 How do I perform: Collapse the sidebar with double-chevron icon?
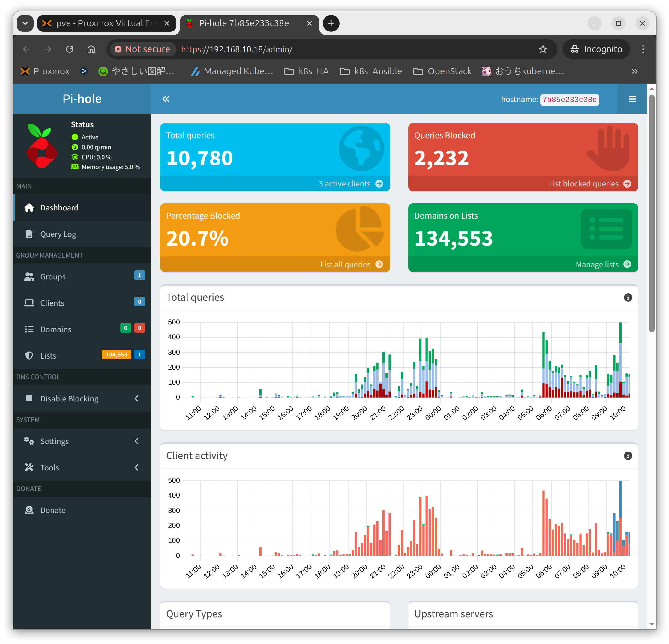point(166,99)
